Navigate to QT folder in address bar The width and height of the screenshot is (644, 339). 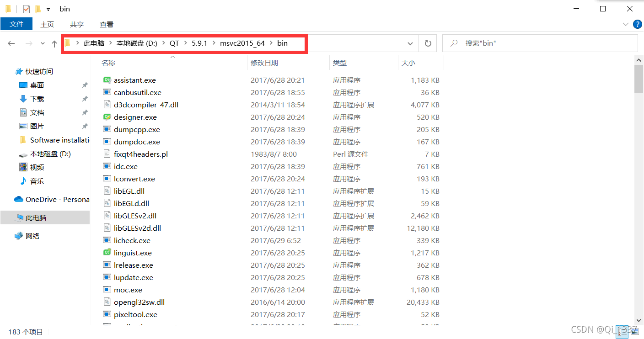(174, 43)
